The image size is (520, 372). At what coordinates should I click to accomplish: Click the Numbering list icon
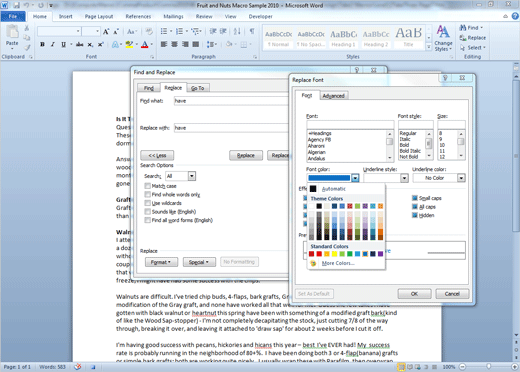click(x=179, y=31)
